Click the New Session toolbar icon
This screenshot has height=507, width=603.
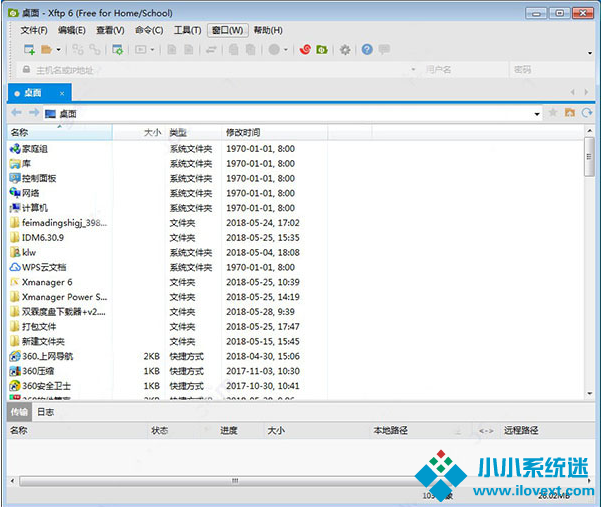tap(29, 50)
